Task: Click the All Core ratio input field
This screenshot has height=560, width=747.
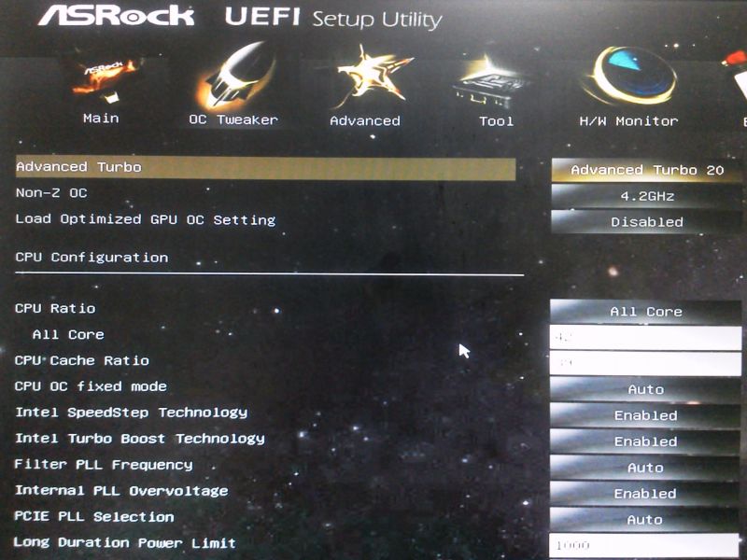Action: pyautogui.click(x=645, y=338)
